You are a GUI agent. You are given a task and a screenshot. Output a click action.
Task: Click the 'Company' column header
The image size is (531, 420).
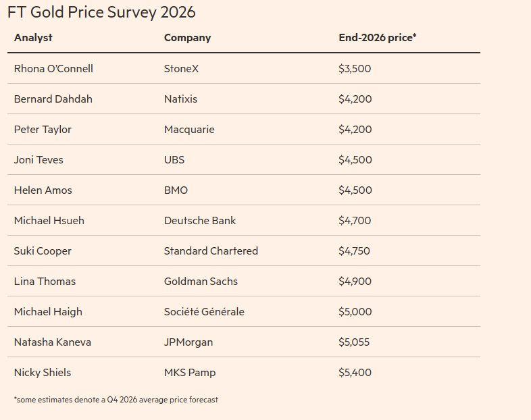pyautogui.click(x=187, y=38)
